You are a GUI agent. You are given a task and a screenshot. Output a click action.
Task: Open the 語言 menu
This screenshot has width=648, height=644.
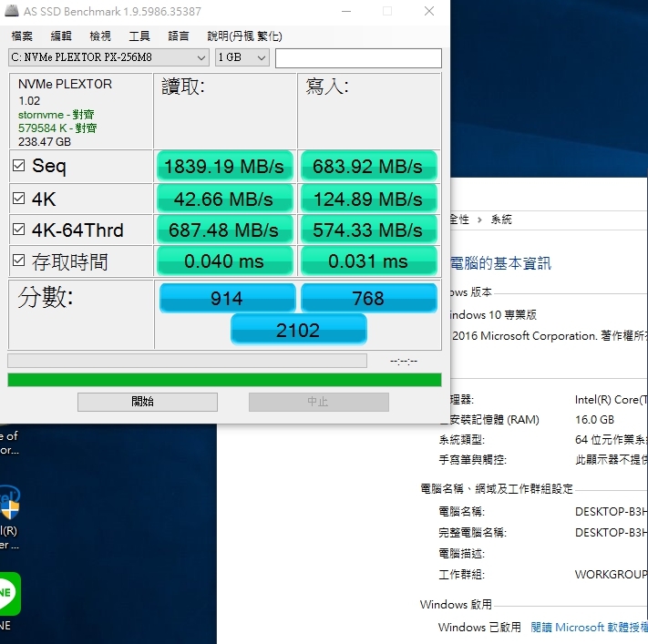click(179, 36)
